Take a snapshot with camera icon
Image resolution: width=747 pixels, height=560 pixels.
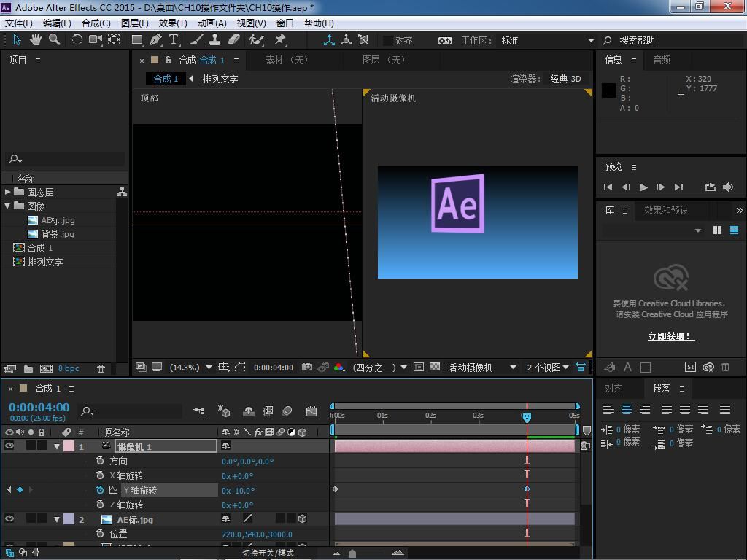307,367
